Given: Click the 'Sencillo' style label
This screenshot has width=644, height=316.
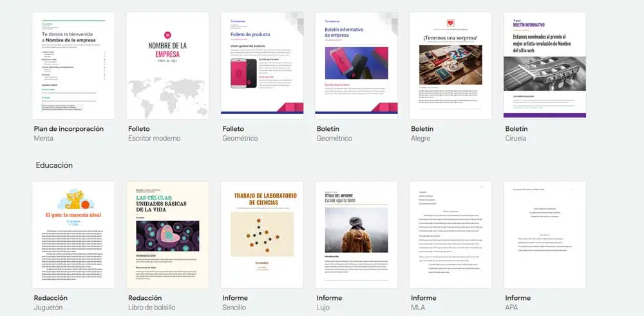Looking at the screenshot, I should 234,308.
